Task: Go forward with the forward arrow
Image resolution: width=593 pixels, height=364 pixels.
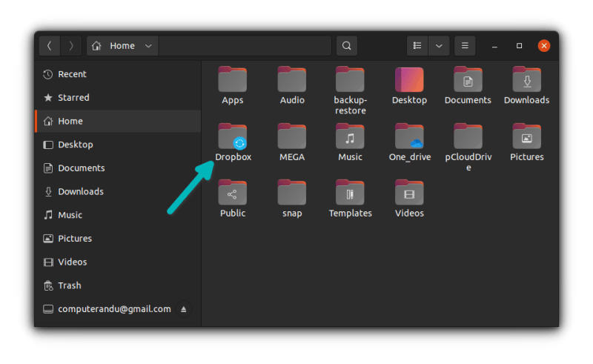Action: (x=71, y=46)
